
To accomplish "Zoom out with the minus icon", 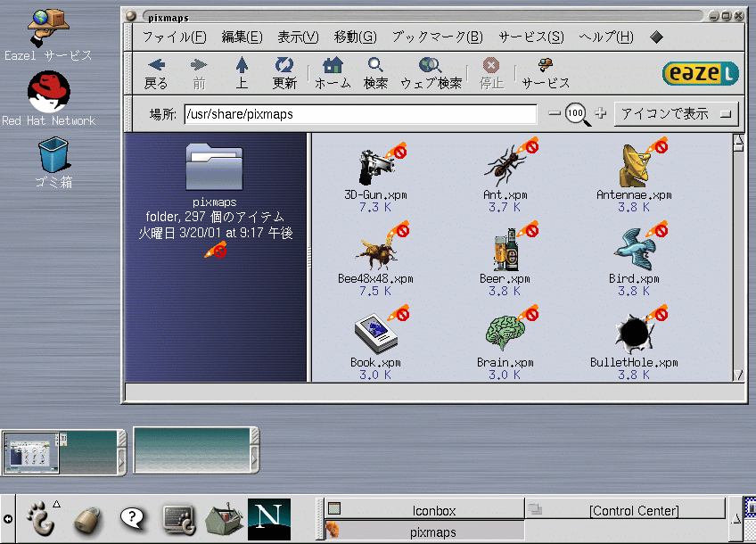I will [x=555, y=113].
